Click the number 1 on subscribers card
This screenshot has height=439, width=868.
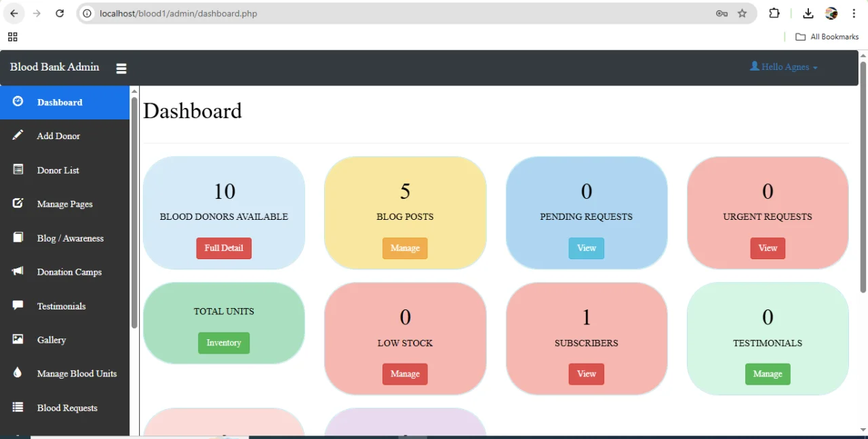coord(587,318)
